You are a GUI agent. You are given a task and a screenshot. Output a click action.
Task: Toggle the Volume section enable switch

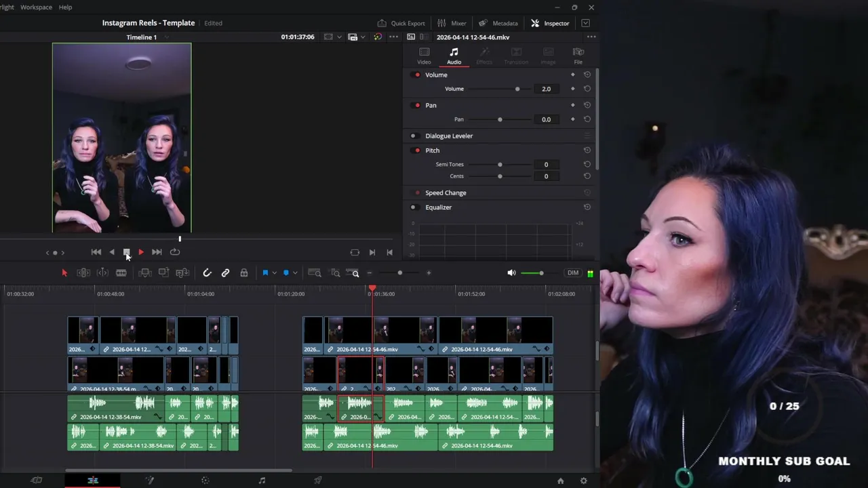pos(415,75)
